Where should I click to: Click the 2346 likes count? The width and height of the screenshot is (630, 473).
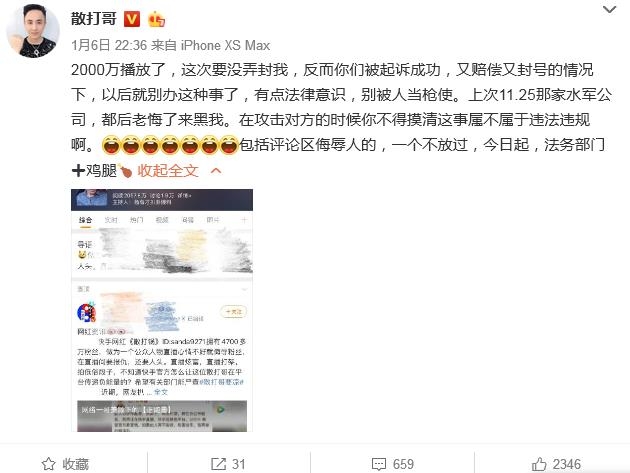coord(567,464)
